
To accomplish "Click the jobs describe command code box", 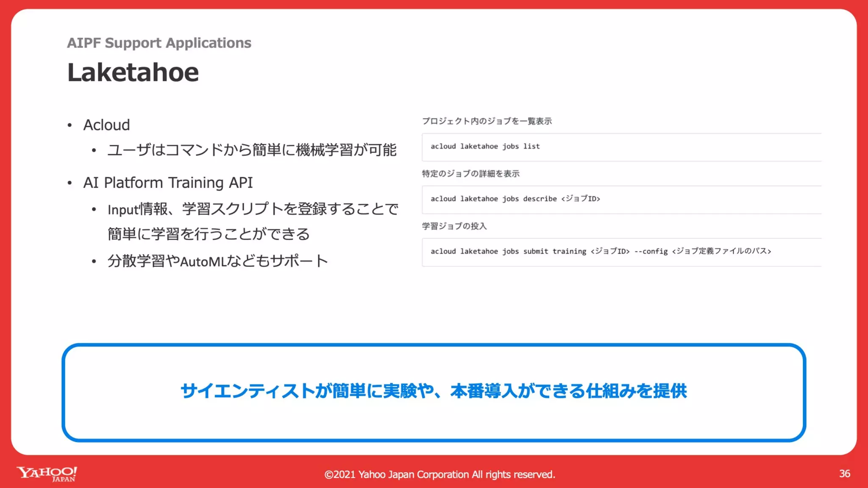I will (x=621, y=199).
